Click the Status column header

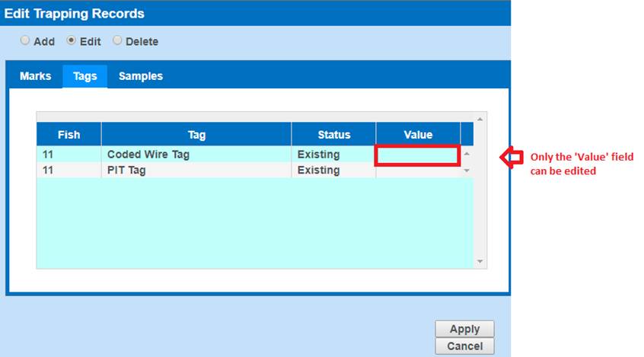(333, 135)
